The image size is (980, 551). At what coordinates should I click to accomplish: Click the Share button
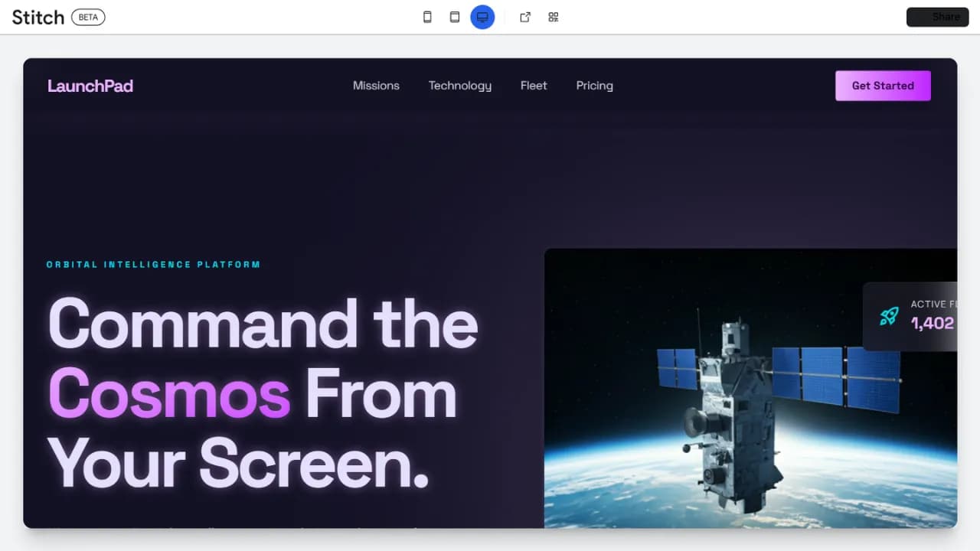[937, 17]
